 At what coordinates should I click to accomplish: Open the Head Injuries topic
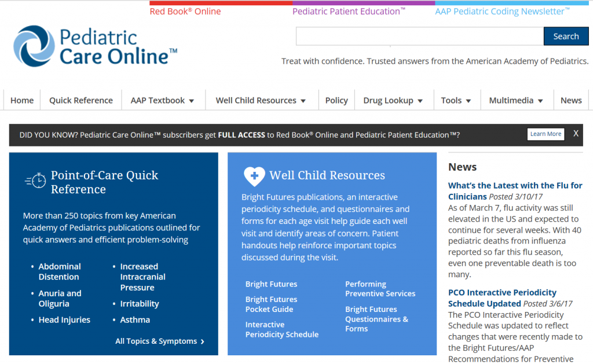[64, 320]
